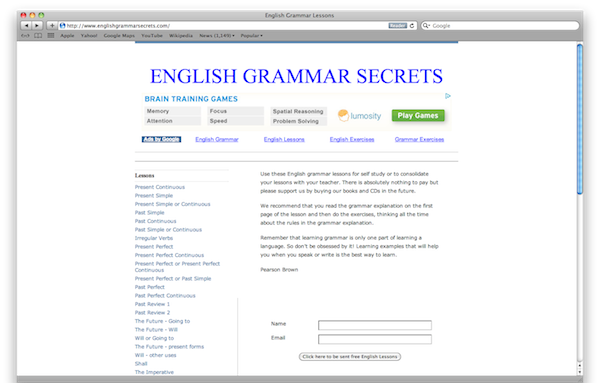The image size is (600, 383).
Task: Click the globe site icon in address bar
Action: pyautogui.click(x=62, y=26)
